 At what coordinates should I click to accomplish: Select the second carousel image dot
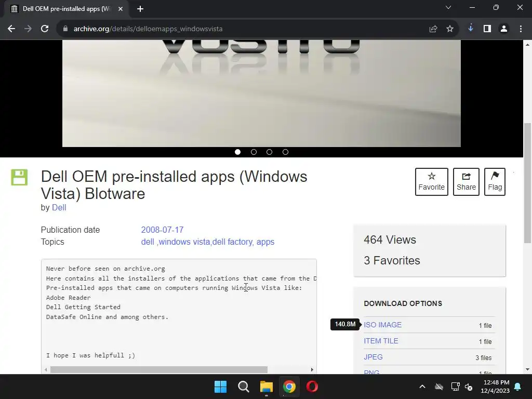click(254, 152)
